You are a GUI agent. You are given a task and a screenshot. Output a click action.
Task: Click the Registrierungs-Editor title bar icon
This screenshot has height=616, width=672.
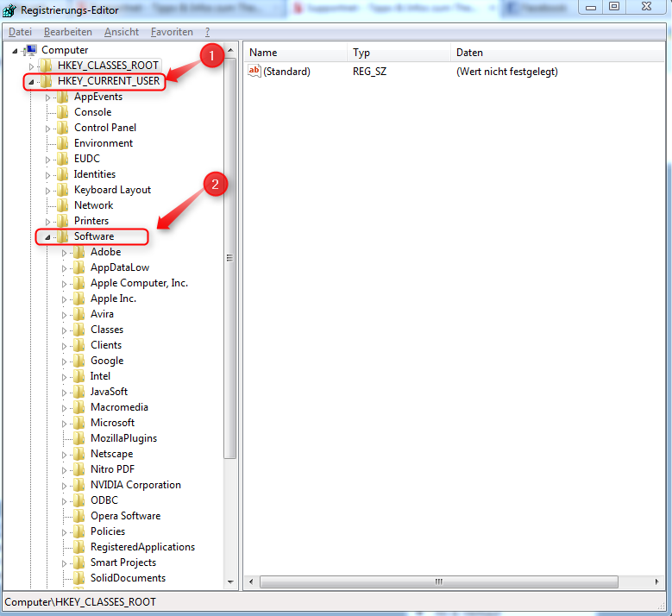9,9
